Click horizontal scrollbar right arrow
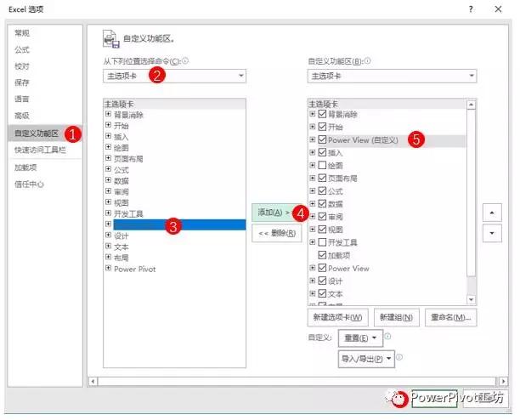The width and height of the screenshot is (520, 420). pos(503,381)
